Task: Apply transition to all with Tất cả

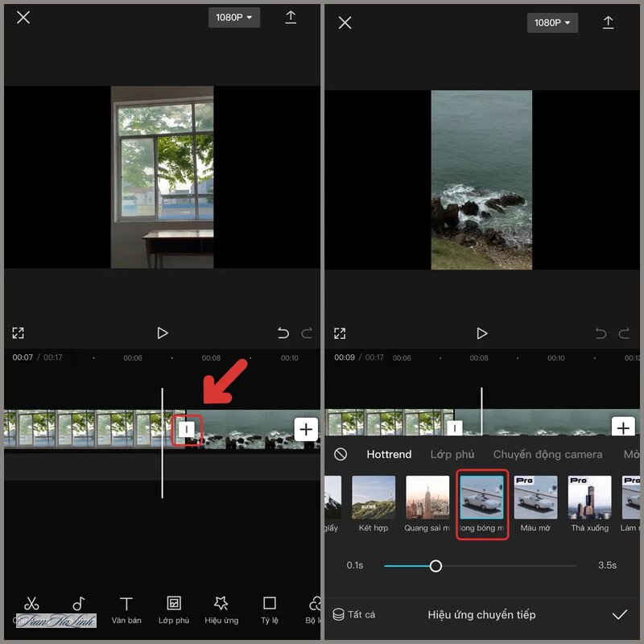Action: [x=354, y=614]
